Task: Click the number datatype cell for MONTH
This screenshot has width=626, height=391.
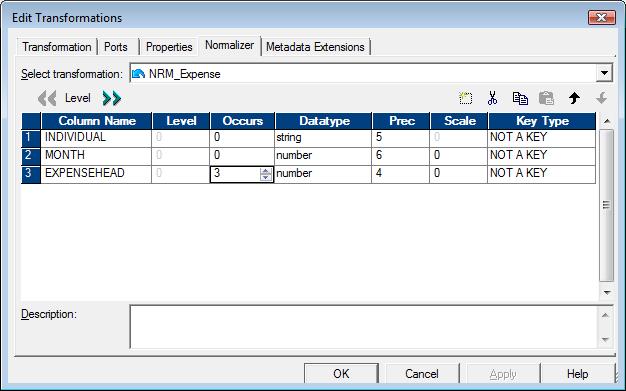Action: click(x=323, y=155)
